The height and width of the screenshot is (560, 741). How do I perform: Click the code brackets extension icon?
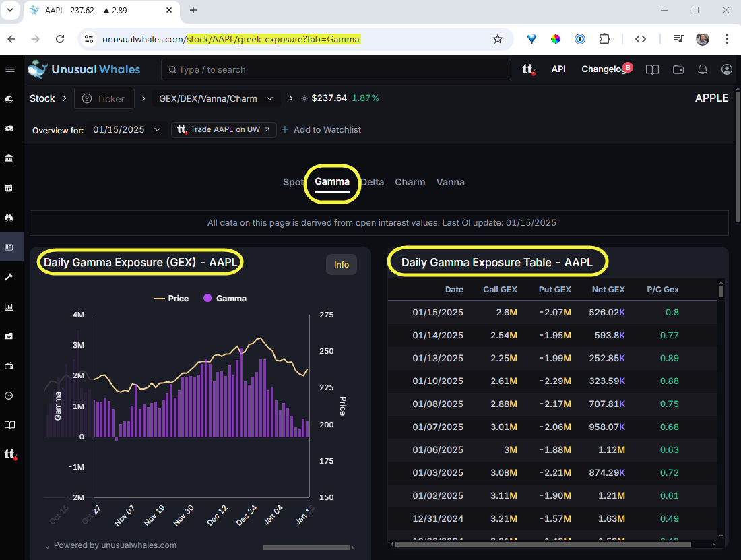(x=641, y=39)
